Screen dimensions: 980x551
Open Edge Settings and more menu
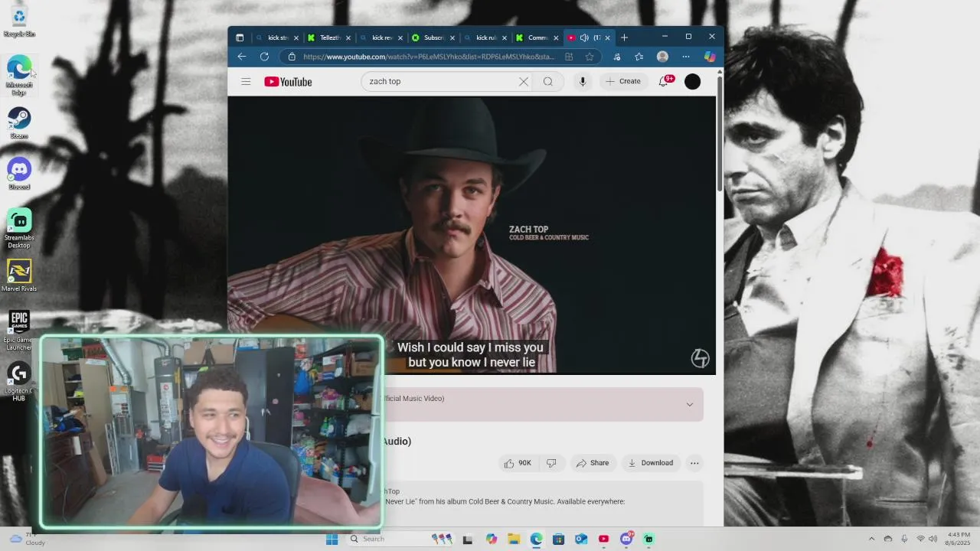(x=686, y=57)
